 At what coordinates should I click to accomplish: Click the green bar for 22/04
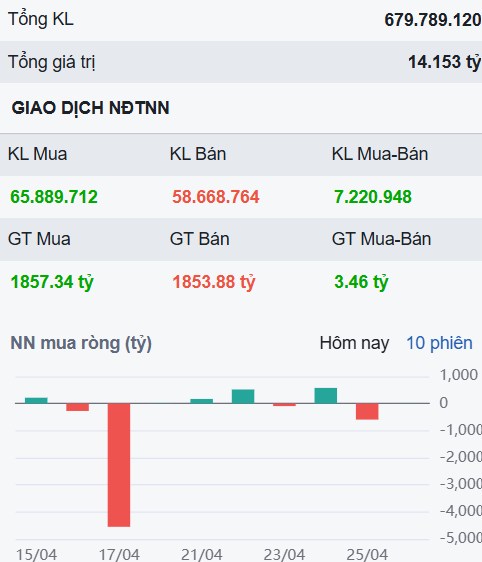point(243,396)
